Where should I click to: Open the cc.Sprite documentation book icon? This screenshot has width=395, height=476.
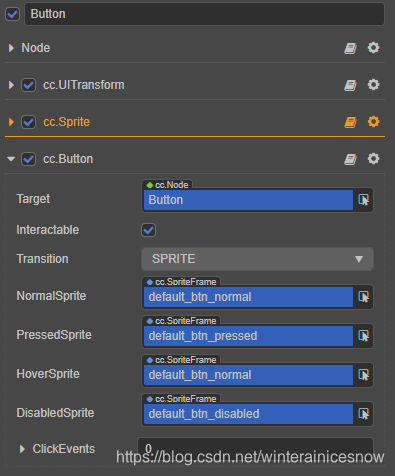pyautogui.click(x=350, y=122)
